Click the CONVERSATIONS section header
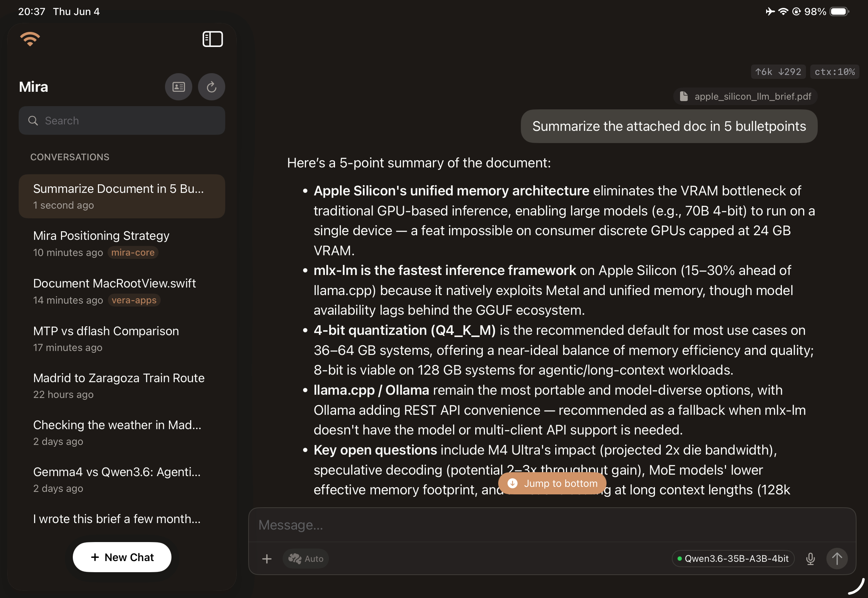This screenshot has width=868, height=598. (x=70, y=157)
